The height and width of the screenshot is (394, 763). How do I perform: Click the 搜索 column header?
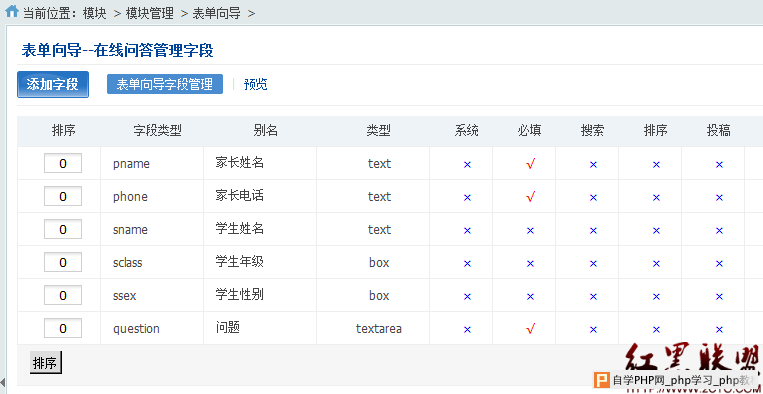click(x=593, y=130)
